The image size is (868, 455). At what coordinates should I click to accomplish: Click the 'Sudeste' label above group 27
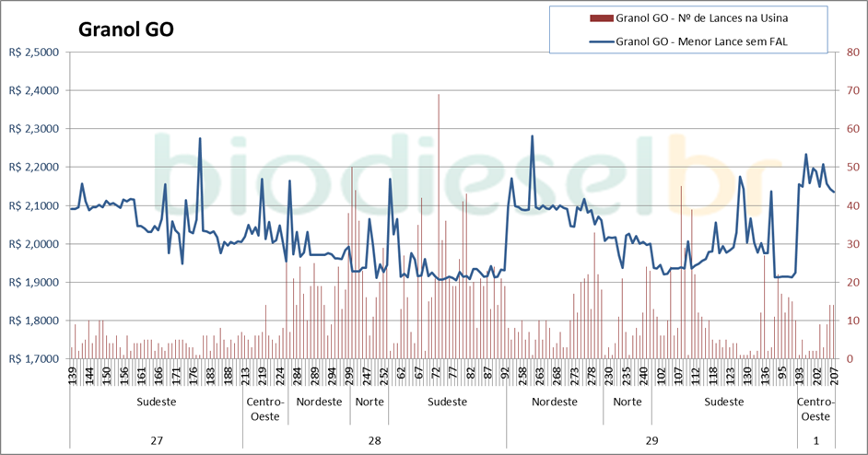(x=157, y=402)
